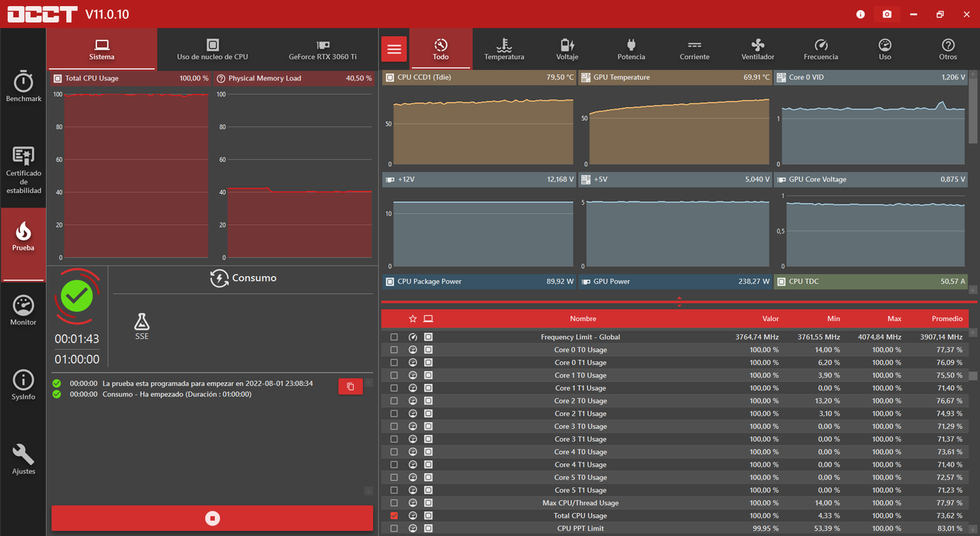The width and height of the screenshot is (980, 536).
Task: Select the Frecuencia sensor tab
Action: coord(821,50)
